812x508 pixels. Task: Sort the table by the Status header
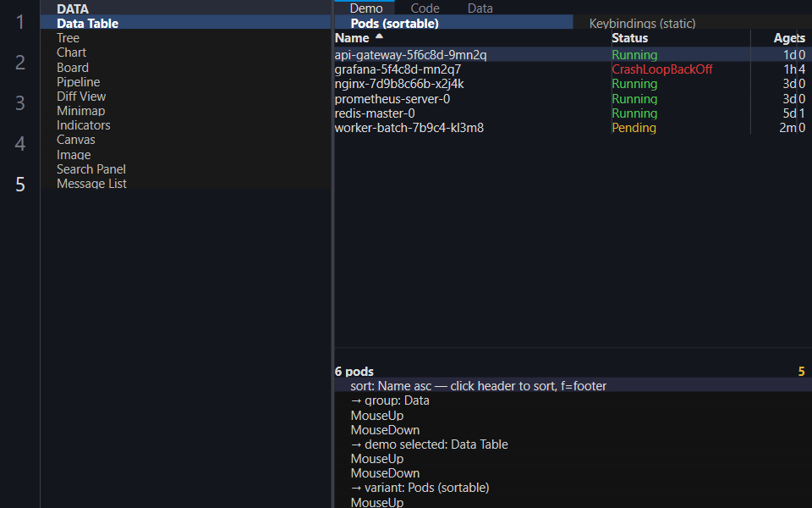tap(629, 38)
